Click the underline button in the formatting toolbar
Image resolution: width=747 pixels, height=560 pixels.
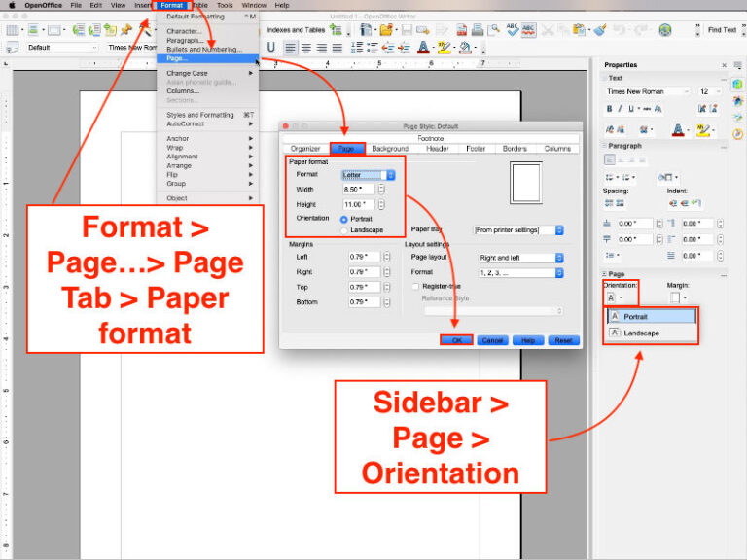pyautogui.click(x=271, y=47)
